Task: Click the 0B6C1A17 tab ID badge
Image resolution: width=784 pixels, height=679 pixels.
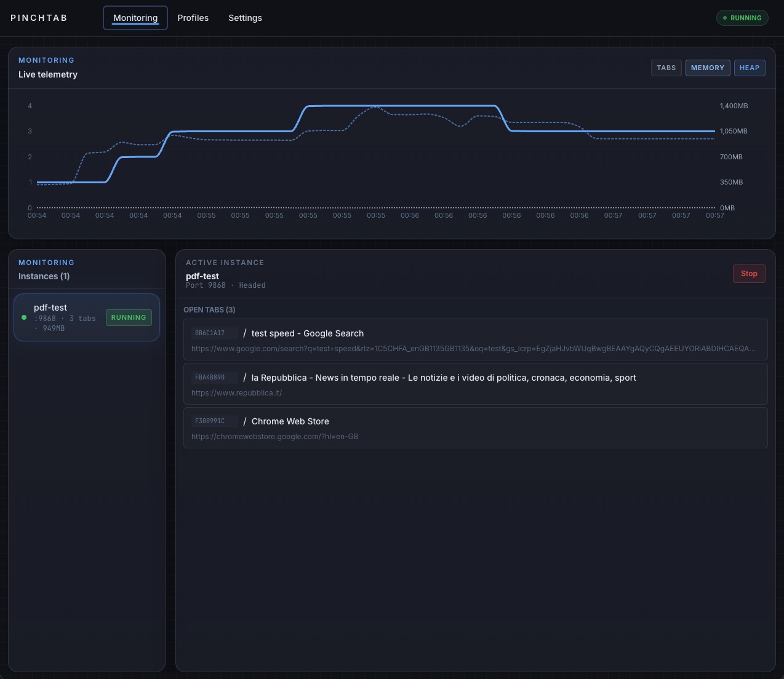Action: coord(214,333)
